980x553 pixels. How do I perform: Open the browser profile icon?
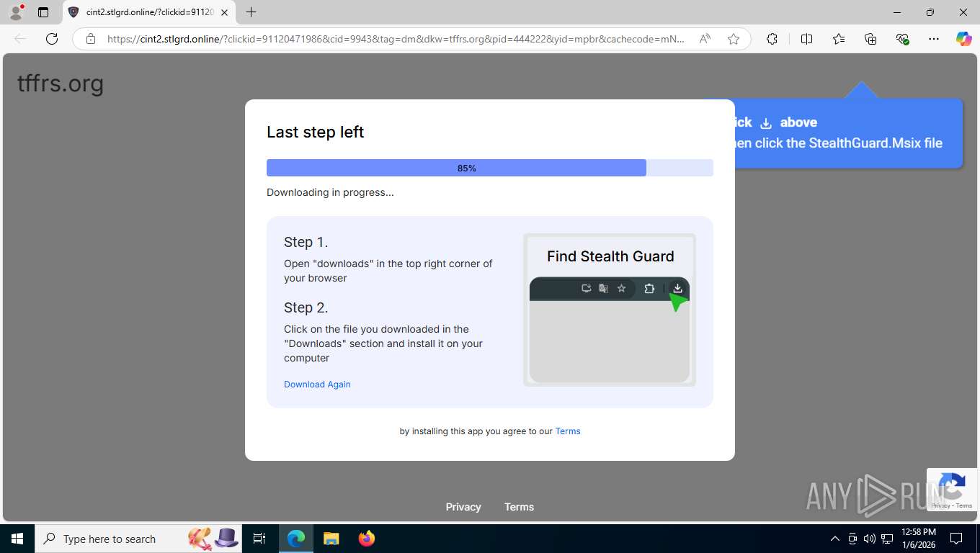pos(16,12)
